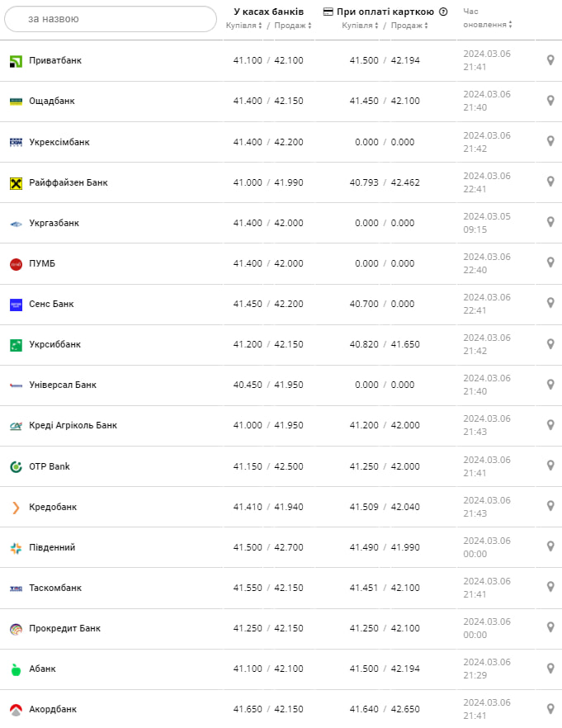The height and width of the screenshot is (728, 562).
Task: Open the Універсал Банк link
Action: coord(63,385)
